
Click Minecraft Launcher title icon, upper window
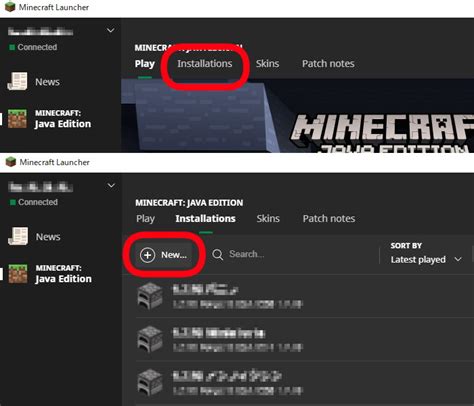[10, 7]
